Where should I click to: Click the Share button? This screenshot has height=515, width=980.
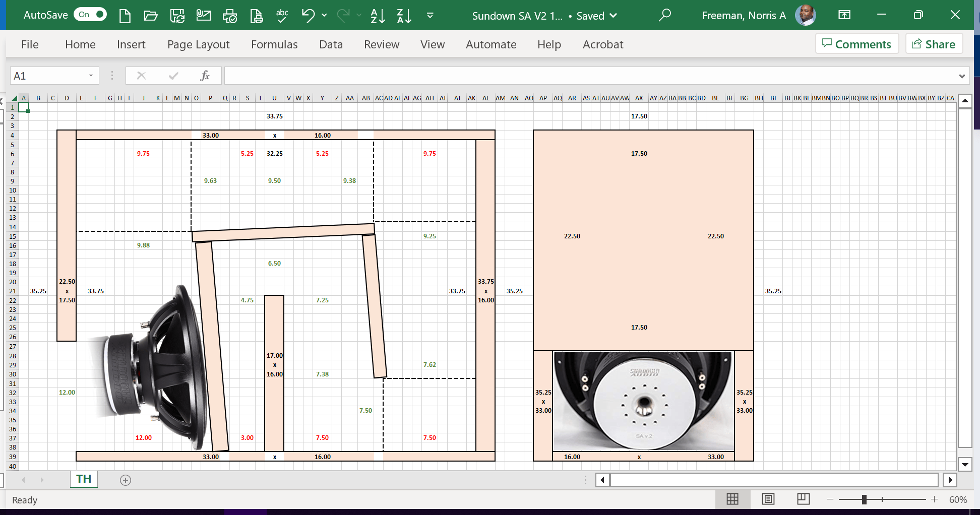coord(934,44)
